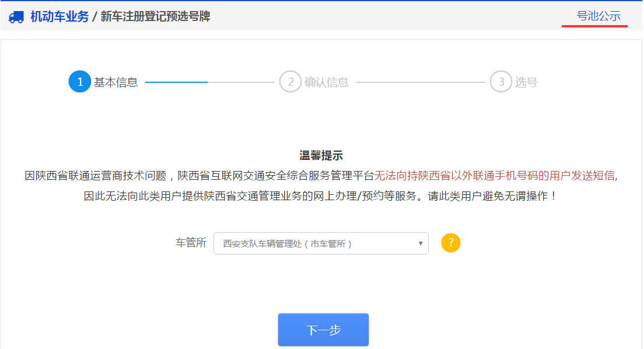Select the blue numbered circle for step 1
This screenshot has width=644, height=349.
point(80,82)
